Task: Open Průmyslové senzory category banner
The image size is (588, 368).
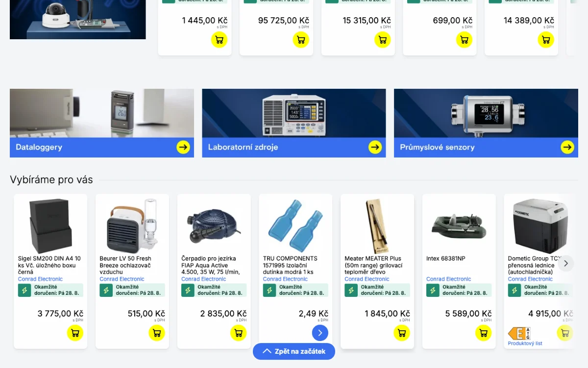Action: 486,123
